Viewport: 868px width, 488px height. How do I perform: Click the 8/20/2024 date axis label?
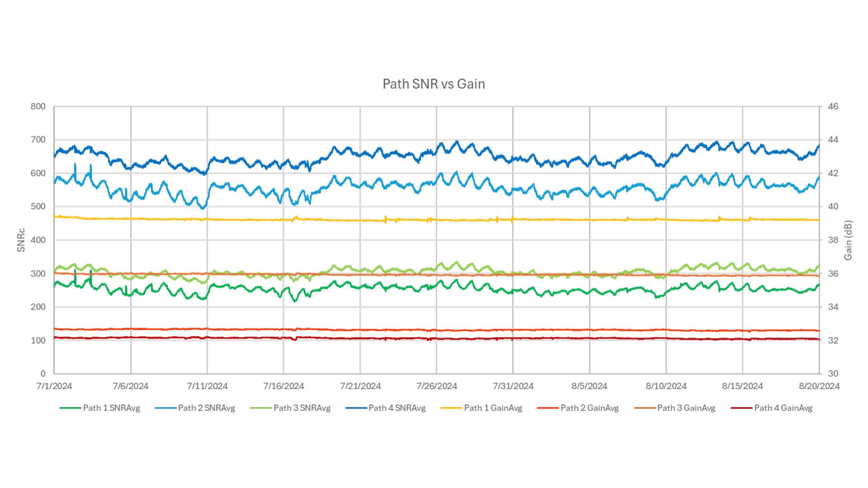[819, 386]
